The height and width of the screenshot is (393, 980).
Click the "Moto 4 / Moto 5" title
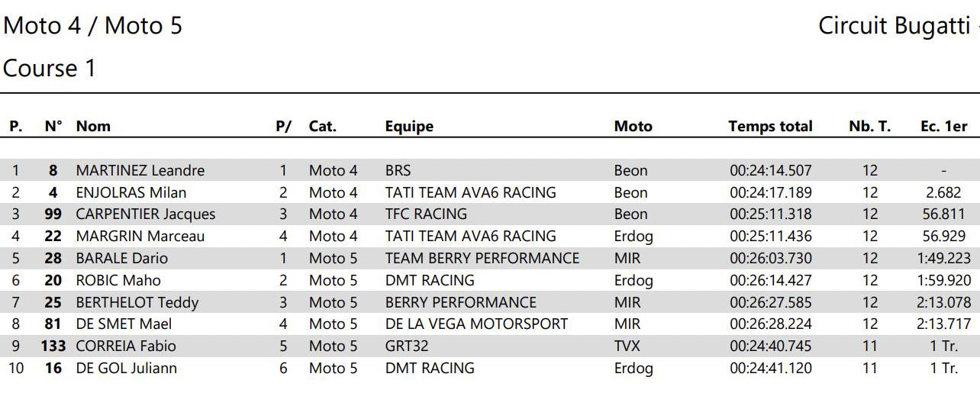[x=92, y=26]
